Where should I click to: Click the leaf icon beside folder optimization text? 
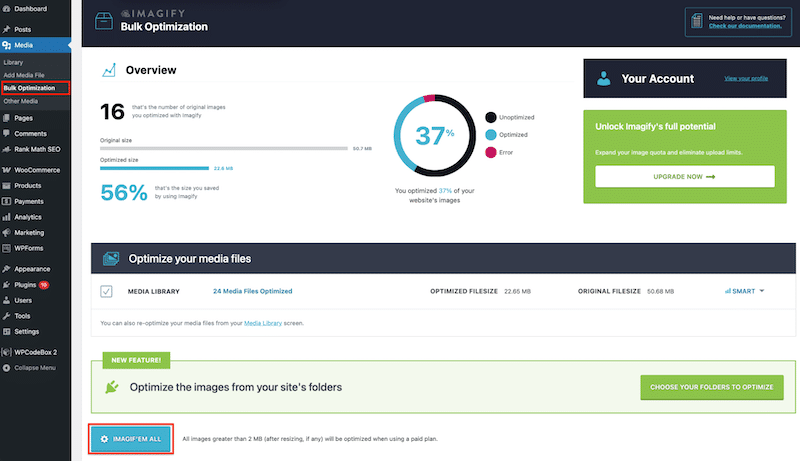[112, 387]
